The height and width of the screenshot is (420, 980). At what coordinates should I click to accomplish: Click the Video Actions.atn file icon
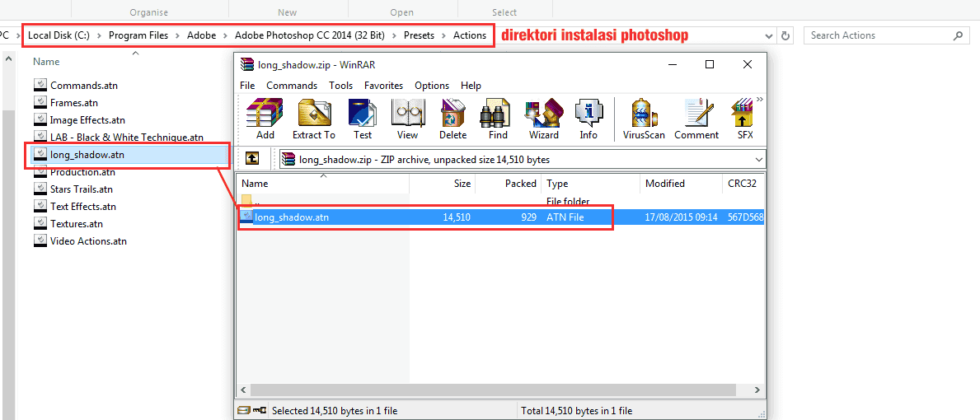coord(40,241)
